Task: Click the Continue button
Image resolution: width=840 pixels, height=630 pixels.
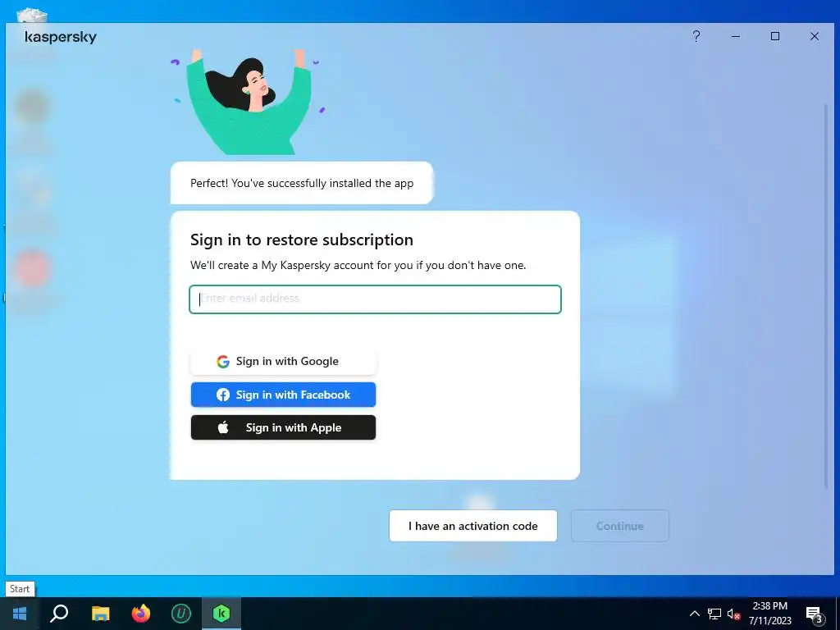Action: pyautogui.click(x=620, y=526)
